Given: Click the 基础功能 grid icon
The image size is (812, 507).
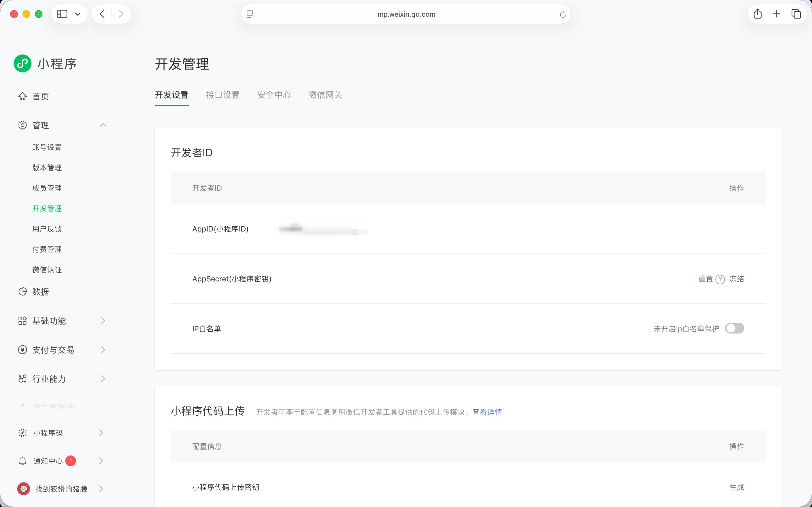Looking at the screenshot, I should [x=23, y=321].
